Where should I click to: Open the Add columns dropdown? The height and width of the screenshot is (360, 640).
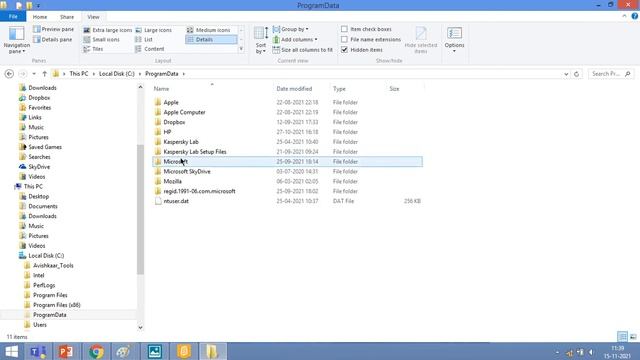click(295, 40)
